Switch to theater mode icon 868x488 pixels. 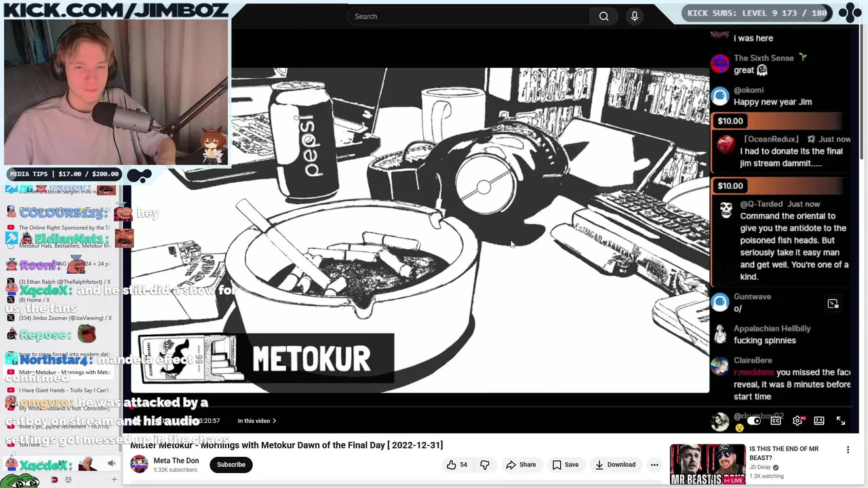pos(819,421)
